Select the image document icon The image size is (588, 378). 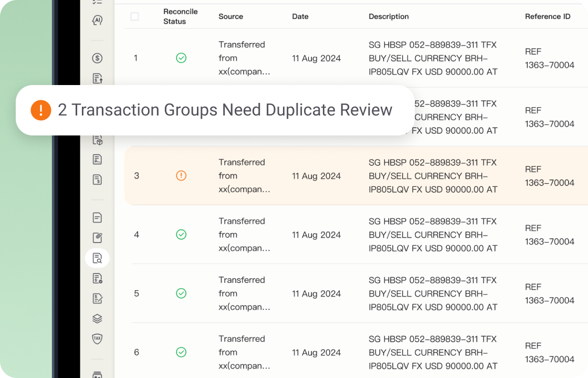[97, 159]
